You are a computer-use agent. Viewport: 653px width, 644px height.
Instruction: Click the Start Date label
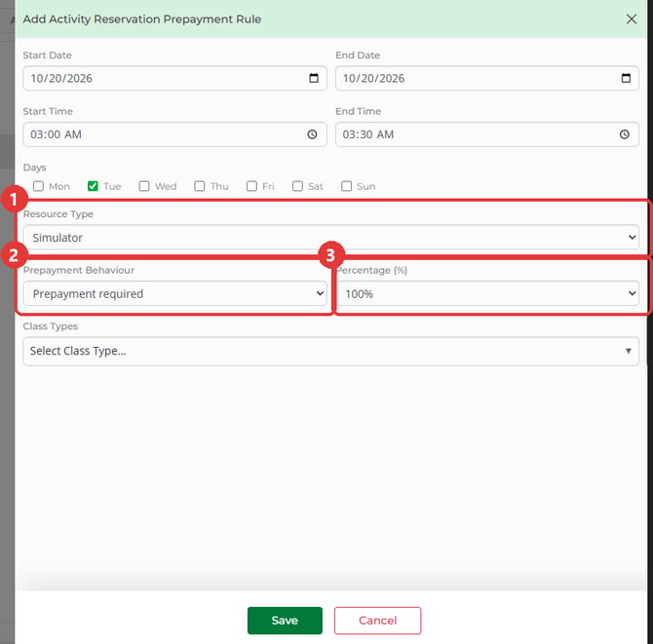tap(48, 55)
